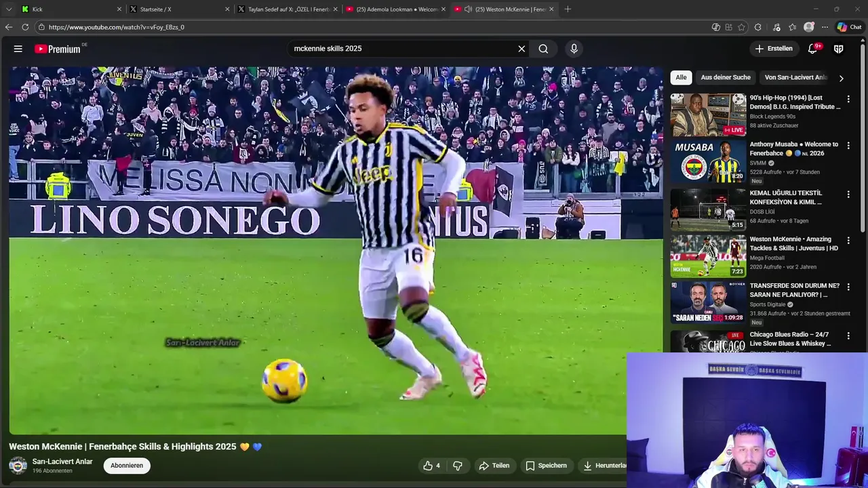The width and height of the screenshot is (868, 488).
Task: Open Chicago Blues Radio video title
Action: pyautogui.click(x=791, y=339)
